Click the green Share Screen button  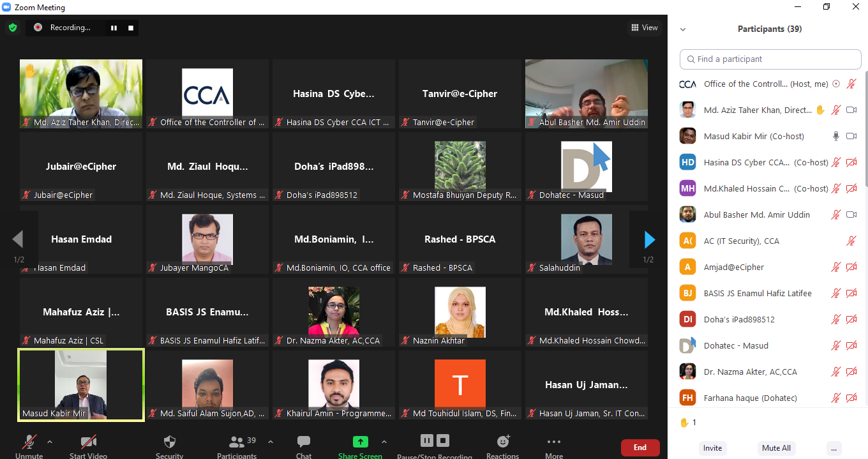point(360,446)
